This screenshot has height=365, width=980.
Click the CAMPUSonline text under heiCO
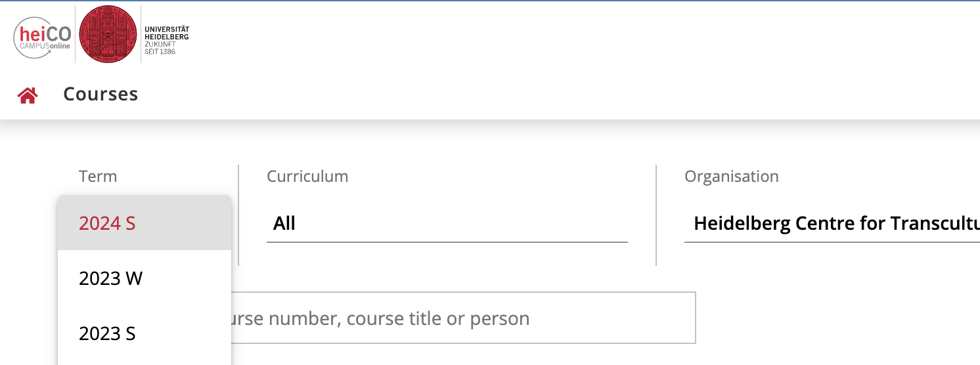(45, 46)
